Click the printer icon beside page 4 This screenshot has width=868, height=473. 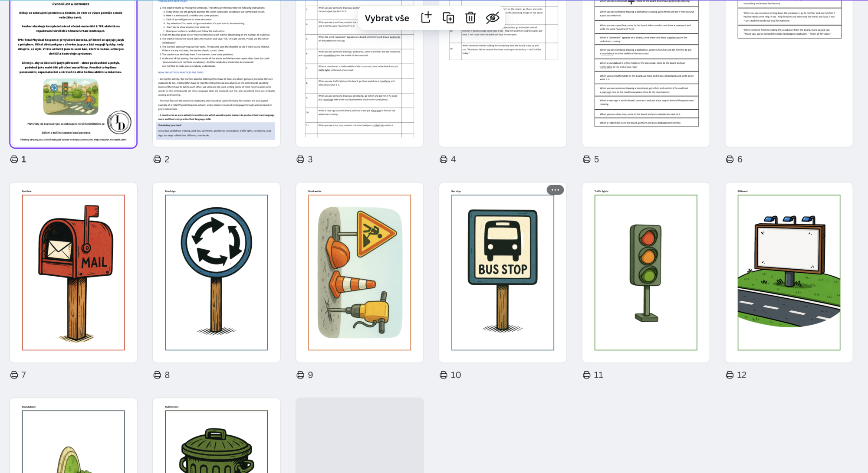[444, 159]
